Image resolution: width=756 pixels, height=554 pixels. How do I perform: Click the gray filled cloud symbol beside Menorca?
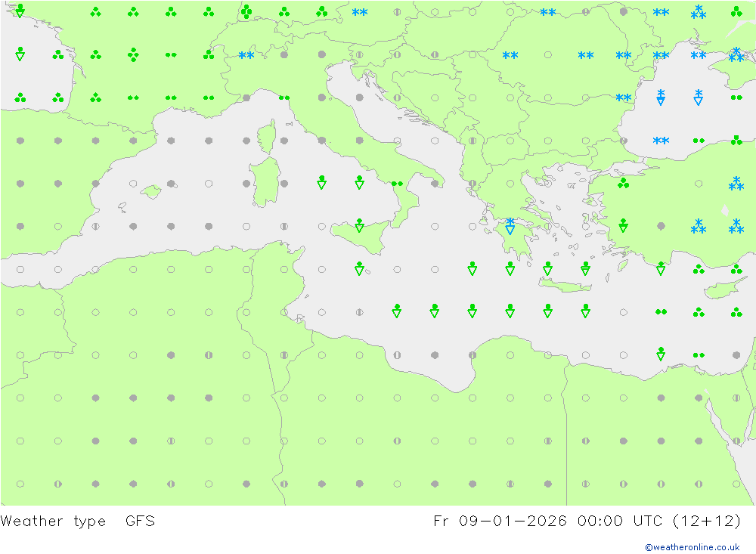pos(171,184)
